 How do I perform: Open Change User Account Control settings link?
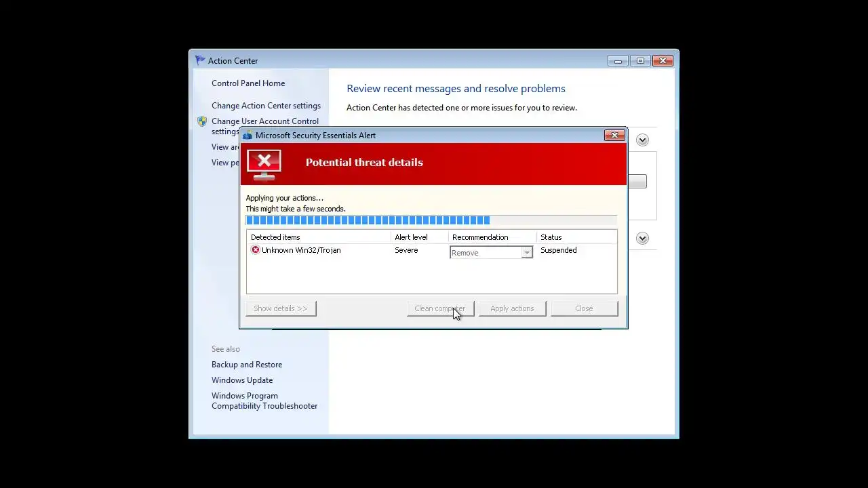265,126
